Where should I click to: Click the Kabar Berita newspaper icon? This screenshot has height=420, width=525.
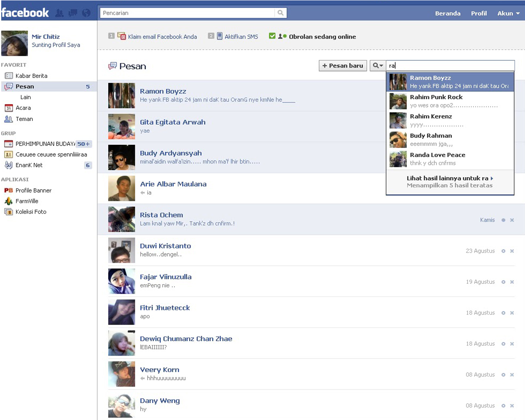point(9,76)
